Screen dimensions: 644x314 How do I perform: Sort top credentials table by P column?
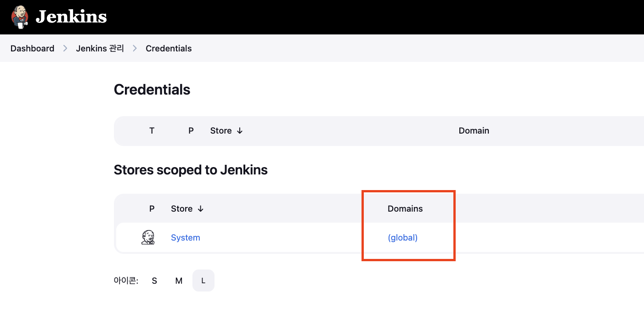tap(191, 131)
